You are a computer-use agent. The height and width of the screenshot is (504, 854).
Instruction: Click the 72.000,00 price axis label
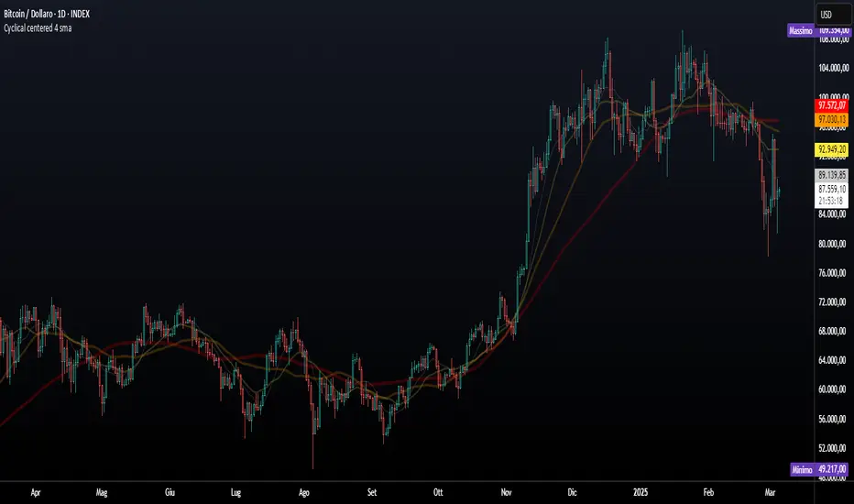(x=832, y=301)
